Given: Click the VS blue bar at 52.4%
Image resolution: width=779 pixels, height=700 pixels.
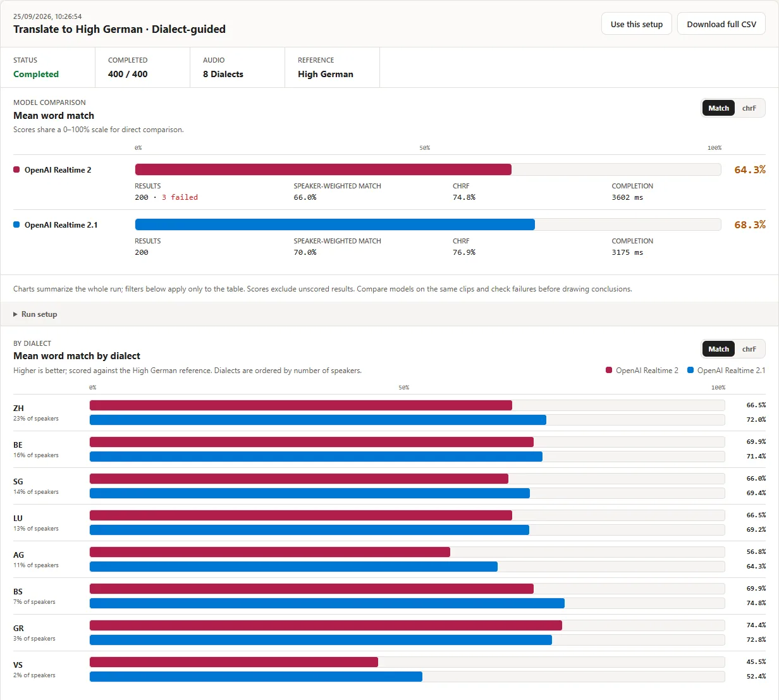Looking at the screenshot, I should tap(256, 677).
